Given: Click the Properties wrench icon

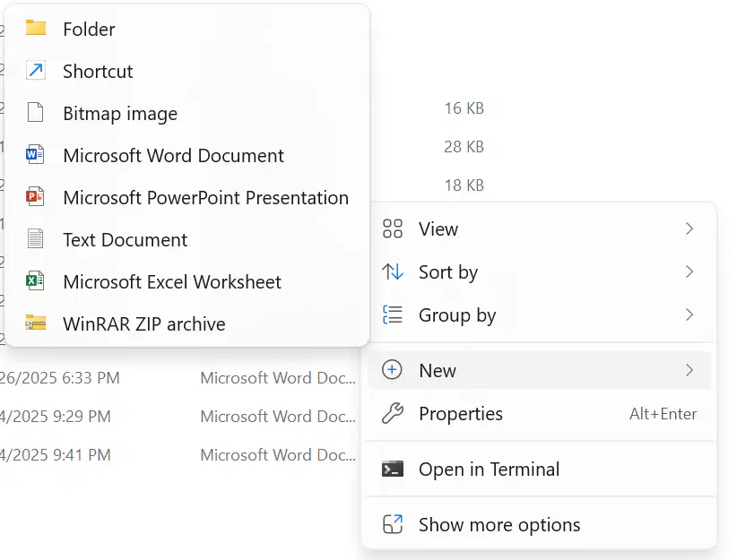Looking at the screenshot, I should click(393, 413).
